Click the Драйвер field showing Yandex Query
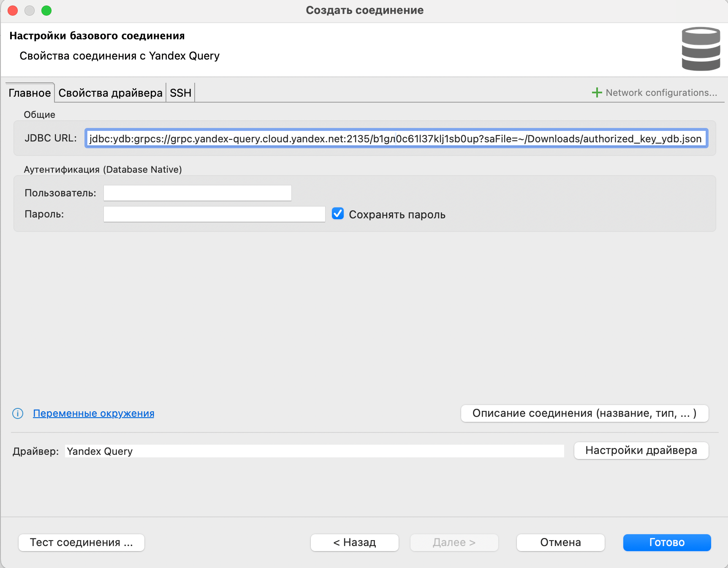This screenshot has width=728, height=568. coord(314,451)
